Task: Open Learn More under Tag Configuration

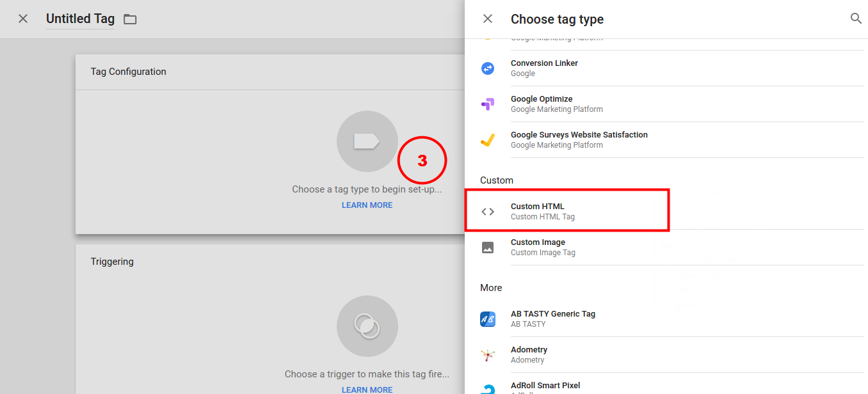Action: tap(367, 205)
